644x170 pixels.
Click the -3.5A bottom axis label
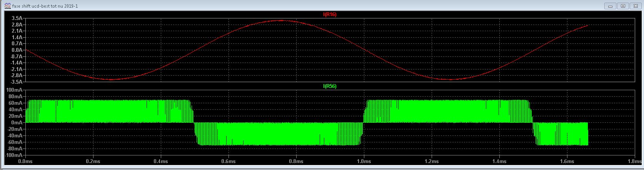click(x=17, y=82)
